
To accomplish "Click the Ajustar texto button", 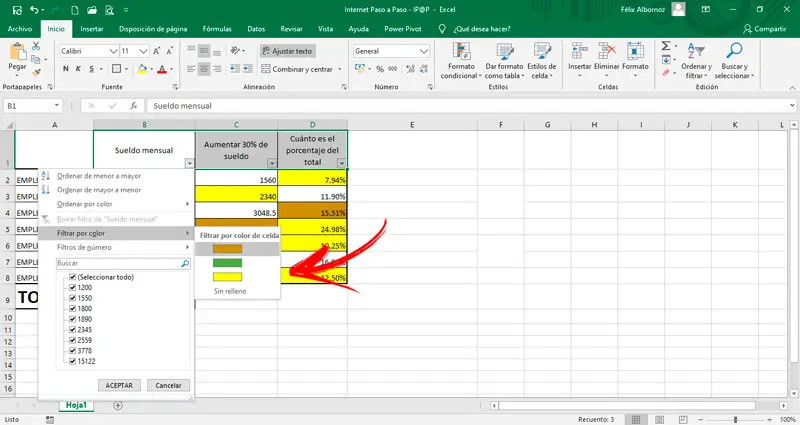I will click(288, 51).
